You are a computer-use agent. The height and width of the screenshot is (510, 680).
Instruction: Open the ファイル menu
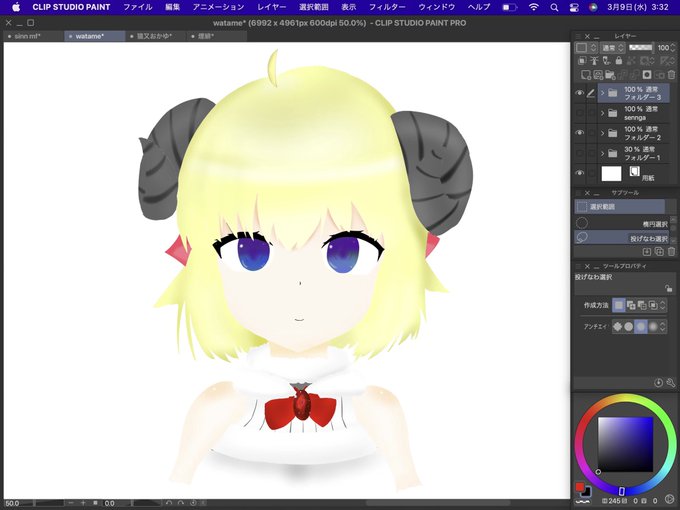(x=137, y=7)
